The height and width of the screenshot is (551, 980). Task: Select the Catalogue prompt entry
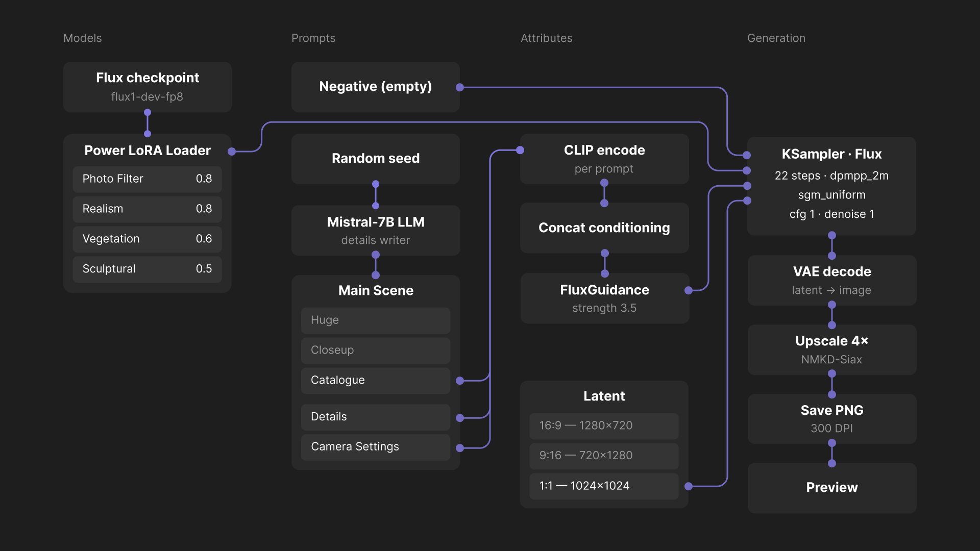375,380
